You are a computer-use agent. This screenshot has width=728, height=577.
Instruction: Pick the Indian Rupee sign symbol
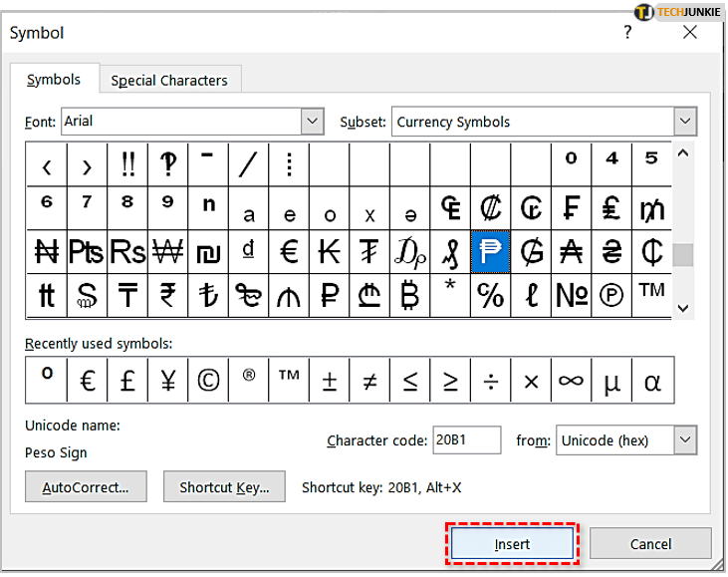167,295
